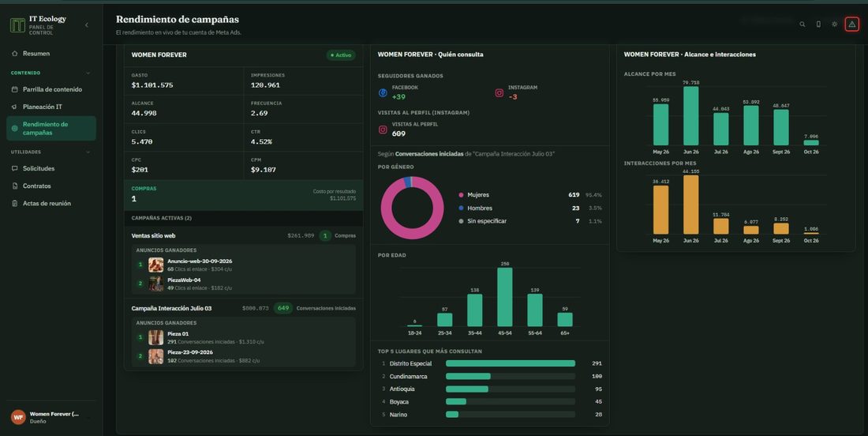Click the Cundinamarca location bar
This screenshot has height=436, width=868.
pos(468,376)
